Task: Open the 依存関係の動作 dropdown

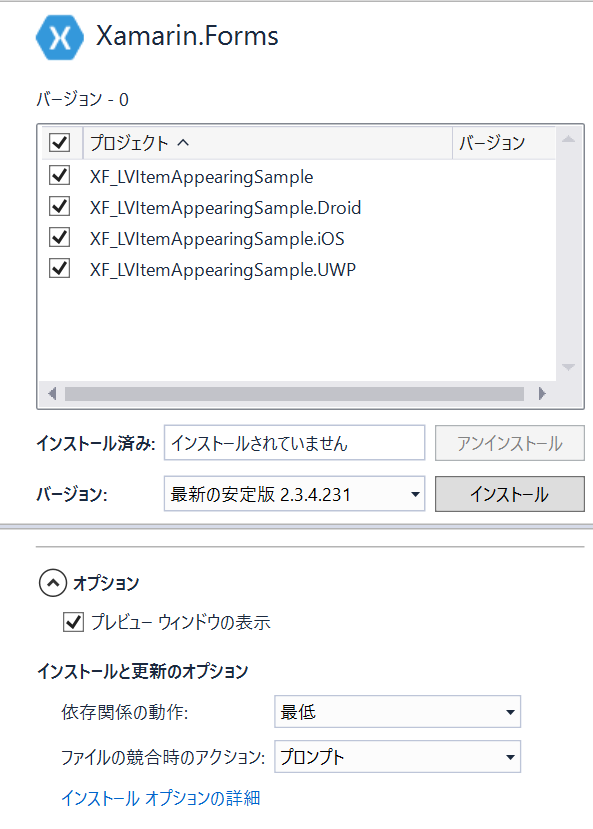Action: (397, 712)
